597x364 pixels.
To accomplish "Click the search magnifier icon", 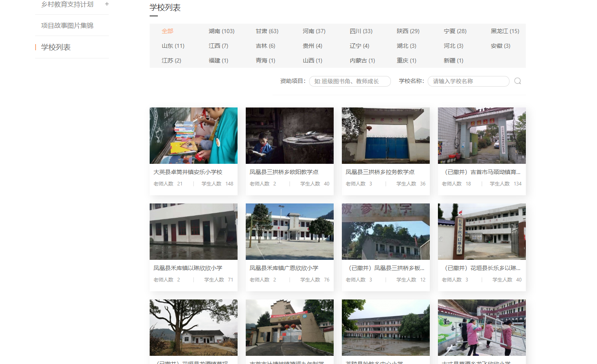I will point(517,81).
